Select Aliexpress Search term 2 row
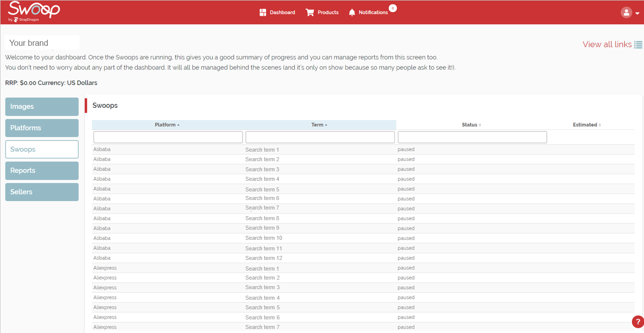The height and width of the screenshot is (333, 644). 363,278
